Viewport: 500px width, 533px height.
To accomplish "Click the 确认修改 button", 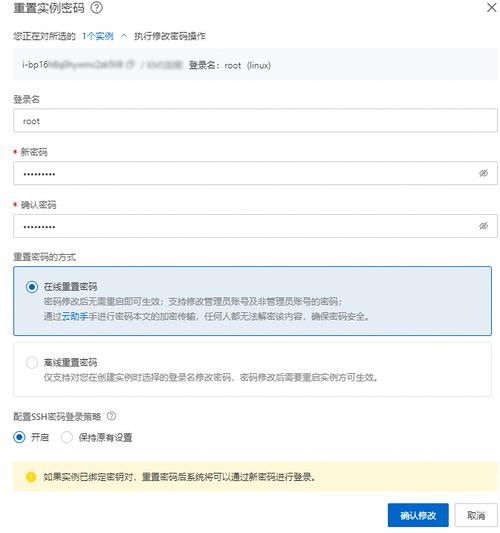I will [418, 515].
